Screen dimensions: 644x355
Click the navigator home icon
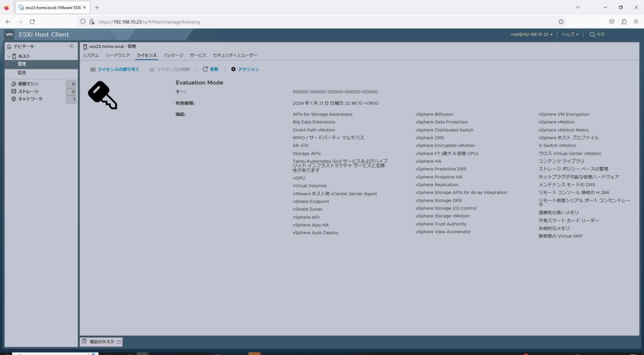tap(9, 47)
